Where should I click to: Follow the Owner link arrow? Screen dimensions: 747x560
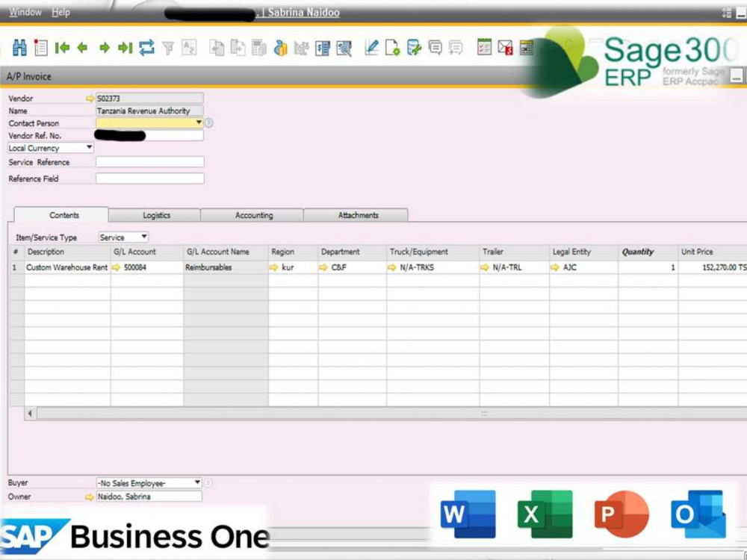(x=90, y=497)
